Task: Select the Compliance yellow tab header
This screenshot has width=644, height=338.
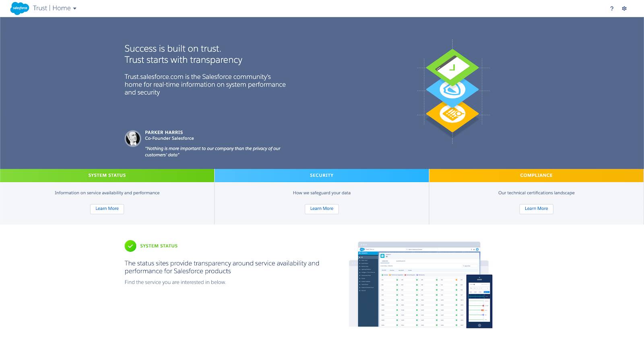Action: pos(537,175)
